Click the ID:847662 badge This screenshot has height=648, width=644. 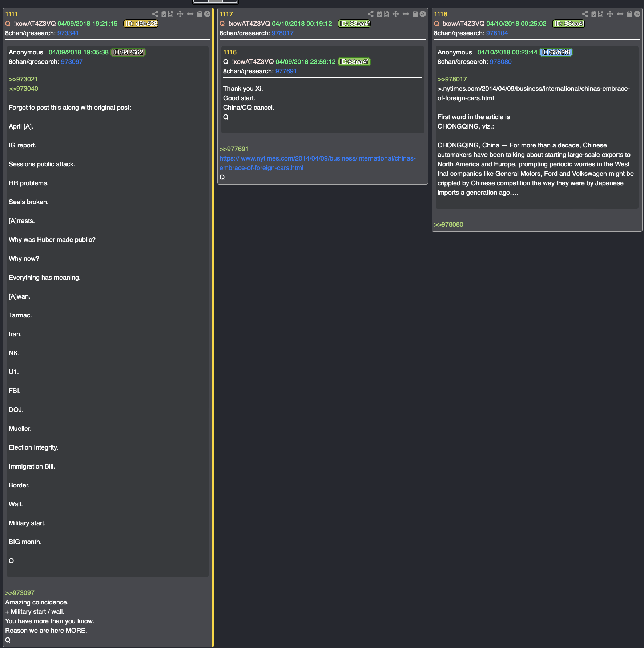coord(128,52)
